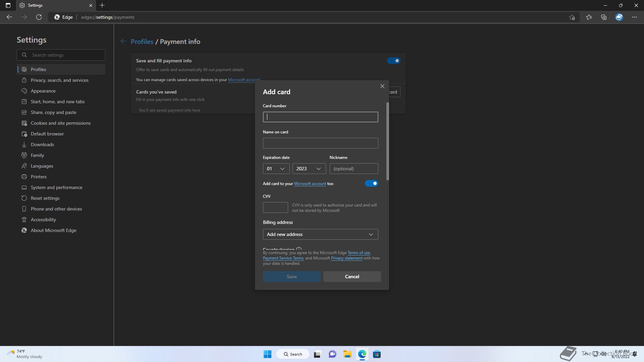Open About Microsoft Edge

61,230
